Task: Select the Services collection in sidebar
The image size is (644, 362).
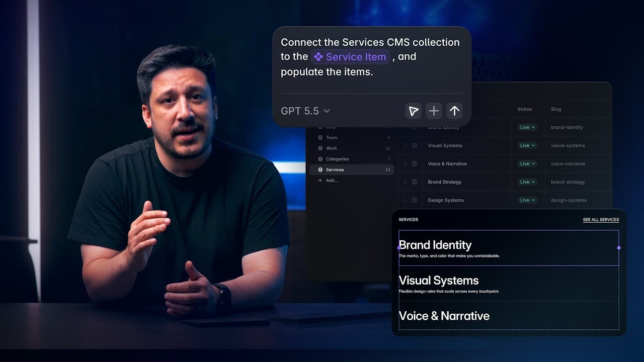Action: 352,170
